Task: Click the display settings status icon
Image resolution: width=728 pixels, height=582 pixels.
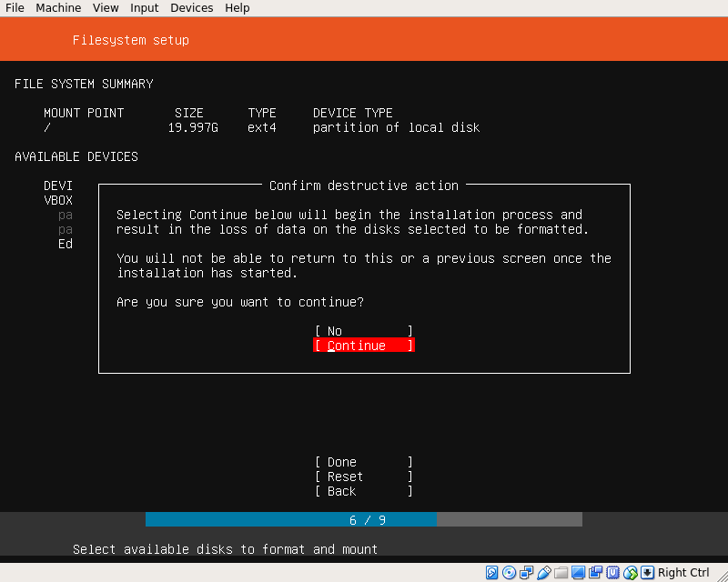Action: click(579, 573)
